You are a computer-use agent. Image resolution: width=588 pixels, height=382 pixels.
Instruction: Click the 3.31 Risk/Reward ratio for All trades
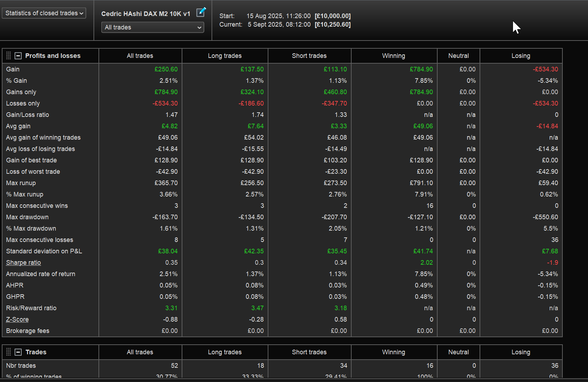click(x=171, y=308)
